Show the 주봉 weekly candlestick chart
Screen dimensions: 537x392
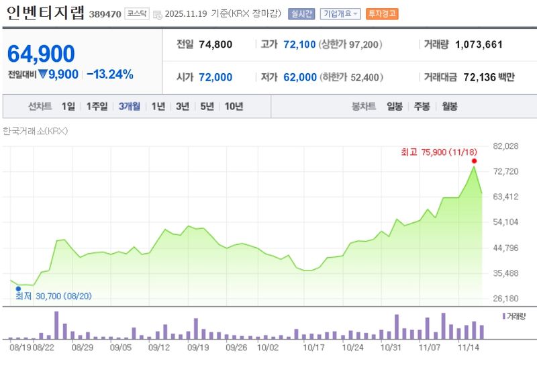(x=422, y=106)
